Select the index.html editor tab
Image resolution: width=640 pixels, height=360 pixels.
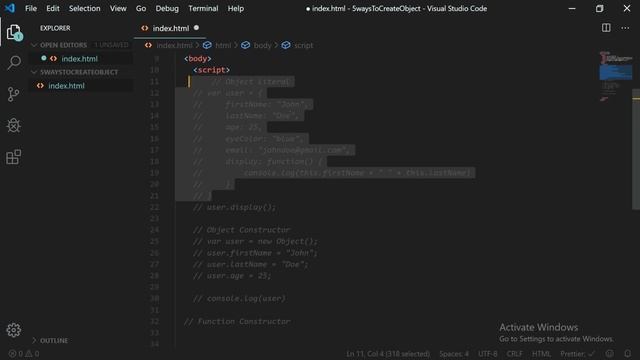pyautogui.click(x=170, y=28)
